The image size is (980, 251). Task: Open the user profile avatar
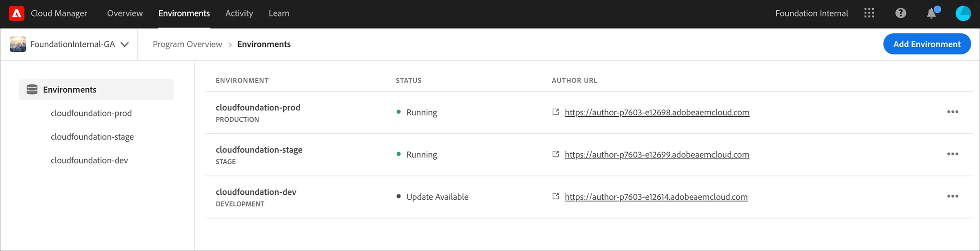[x=963, y=13]
